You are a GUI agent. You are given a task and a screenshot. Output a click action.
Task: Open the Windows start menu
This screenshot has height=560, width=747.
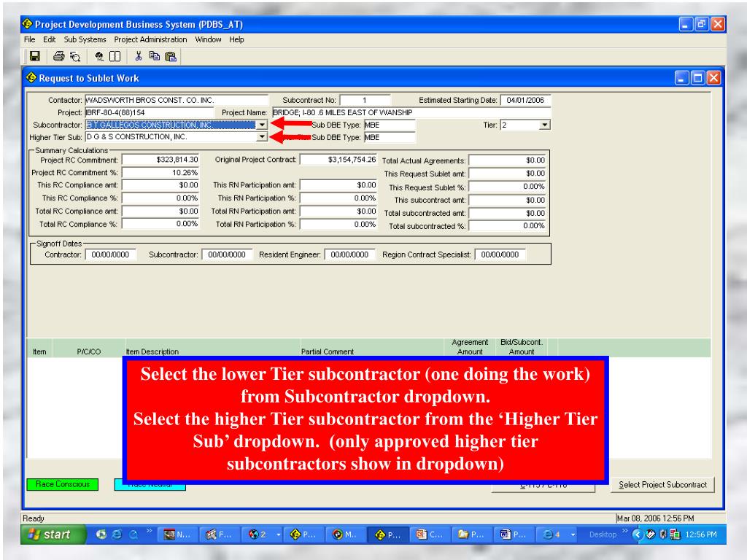point(53,534)
